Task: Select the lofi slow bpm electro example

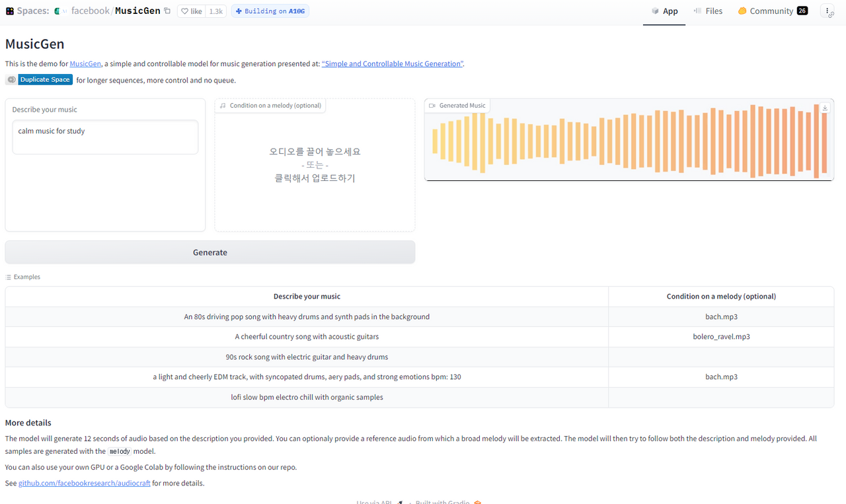Action: [x=307, y=398]
